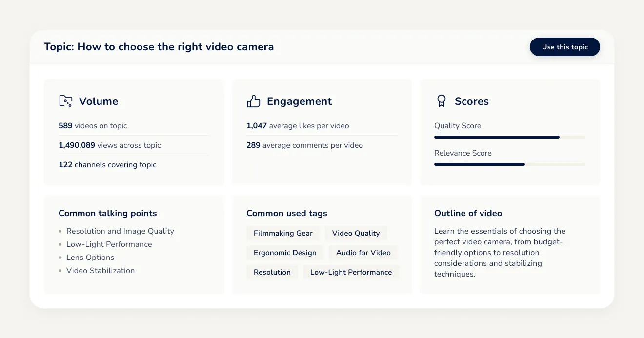Select the Video Quality tag
Image resolution: width=644 pixels, height=338 pixels.
pyautogui.click(x=356, y=233)
